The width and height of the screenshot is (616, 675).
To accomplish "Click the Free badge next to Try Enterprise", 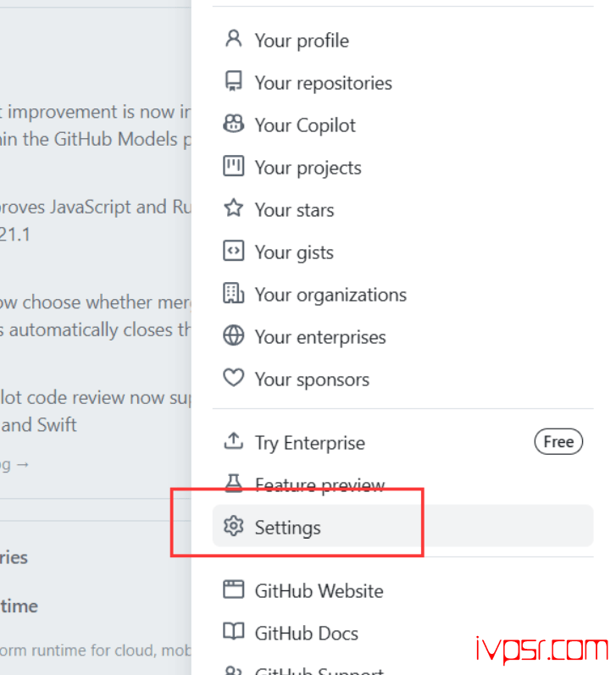I will pyautogui.click(x=558, y=442).
